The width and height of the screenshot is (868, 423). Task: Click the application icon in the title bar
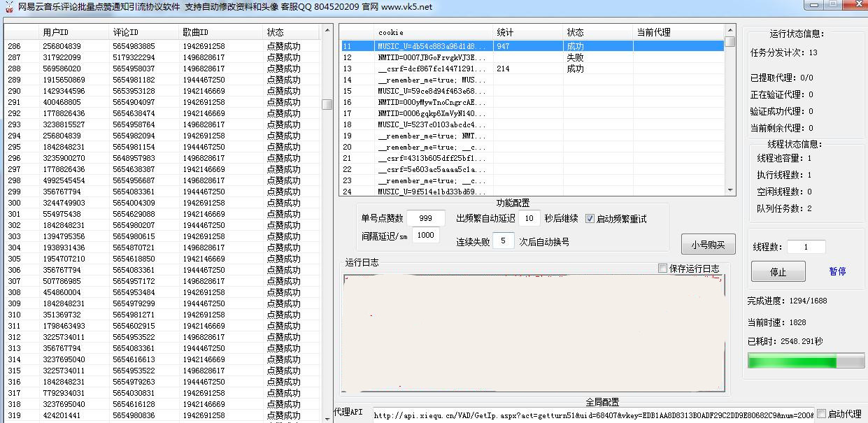coord(7,6)
